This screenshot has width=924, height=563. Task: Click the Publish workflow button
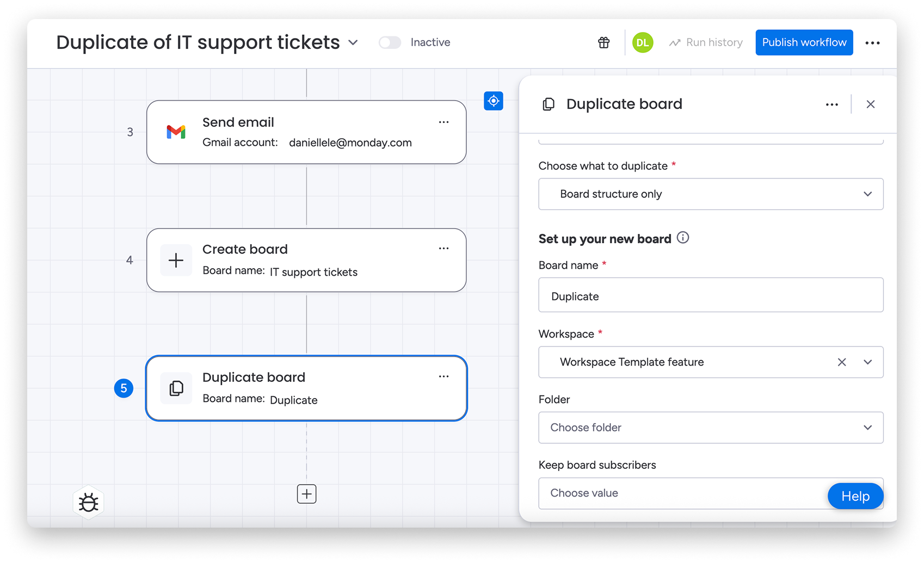coord(804,42)
